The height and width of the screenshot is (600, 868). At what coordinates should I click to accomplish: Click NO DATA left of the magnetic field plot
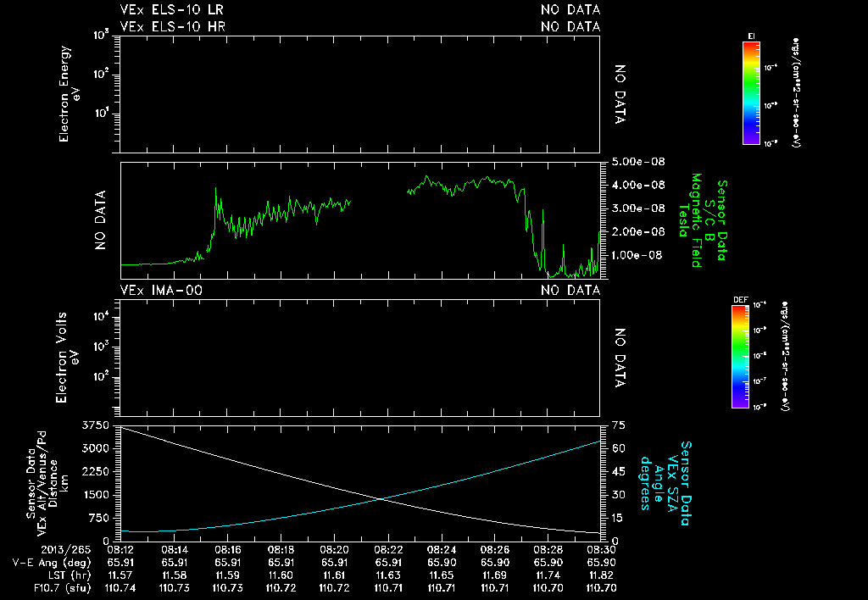[x=100, y=220]
